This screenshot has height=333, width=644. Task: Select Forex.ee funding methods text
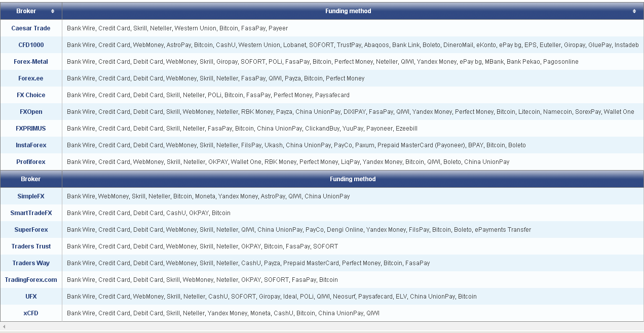point(216,78)
